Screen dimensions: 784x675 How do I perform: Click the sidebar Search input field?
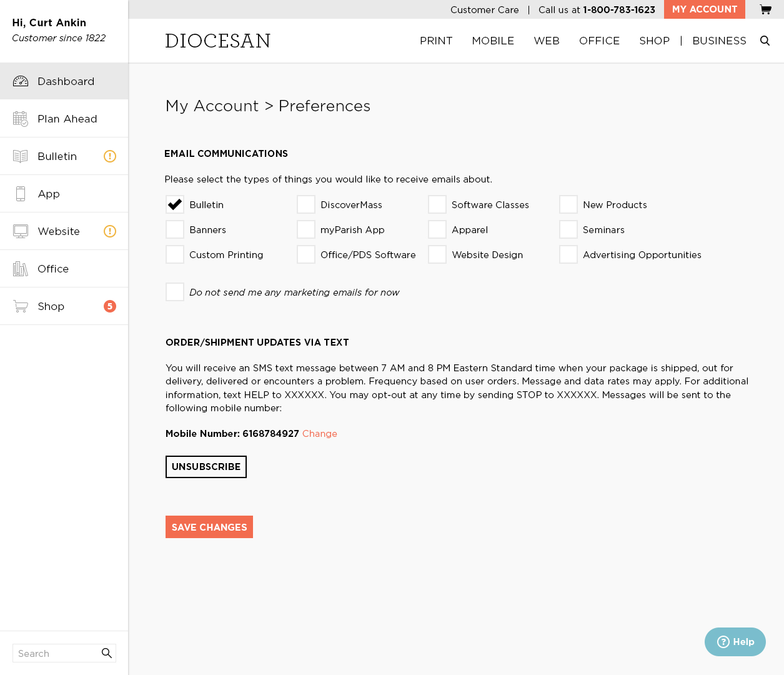[x=56, y=653]
